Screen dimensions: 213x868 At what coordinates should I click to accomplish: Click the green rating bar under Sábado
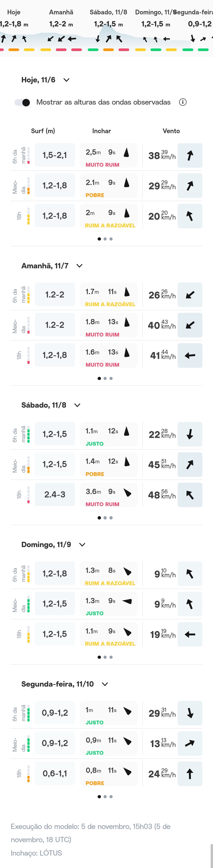tap(93, 49)
